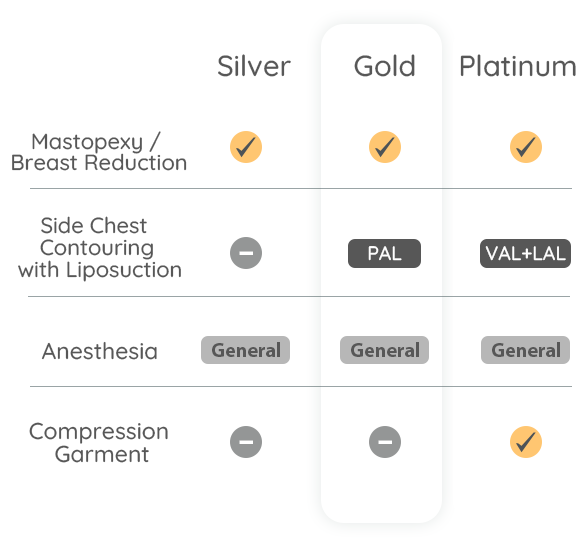Click Gold checkmark for Mastopexy / Breast Reduction
585x547 pixels.
(385, 147)
